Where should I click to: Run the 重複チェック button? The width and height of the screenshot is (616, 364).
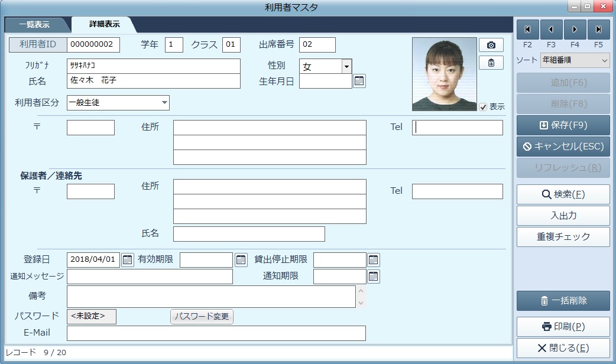click(563, 237)
